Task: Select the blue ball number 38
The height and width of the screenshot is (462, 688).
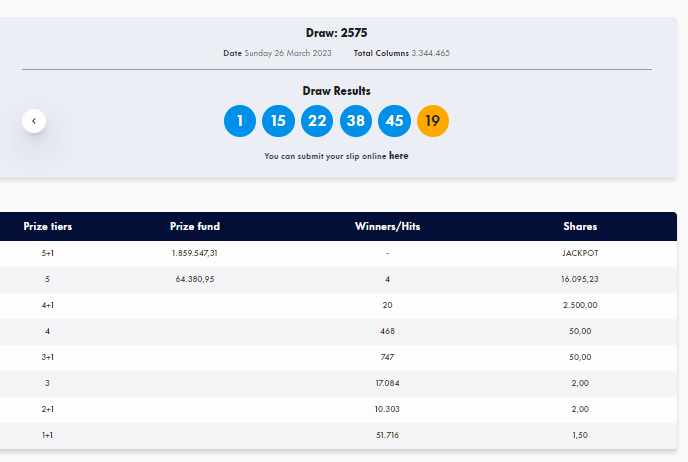Action: pyautogui.click(x=355, y=121)
